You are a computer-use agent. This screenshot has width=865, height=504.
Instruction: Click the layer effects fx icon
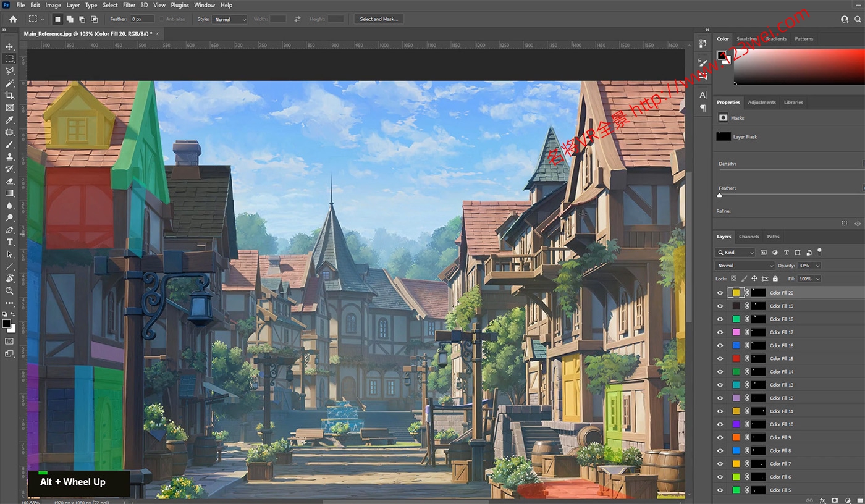click(822, 500)
